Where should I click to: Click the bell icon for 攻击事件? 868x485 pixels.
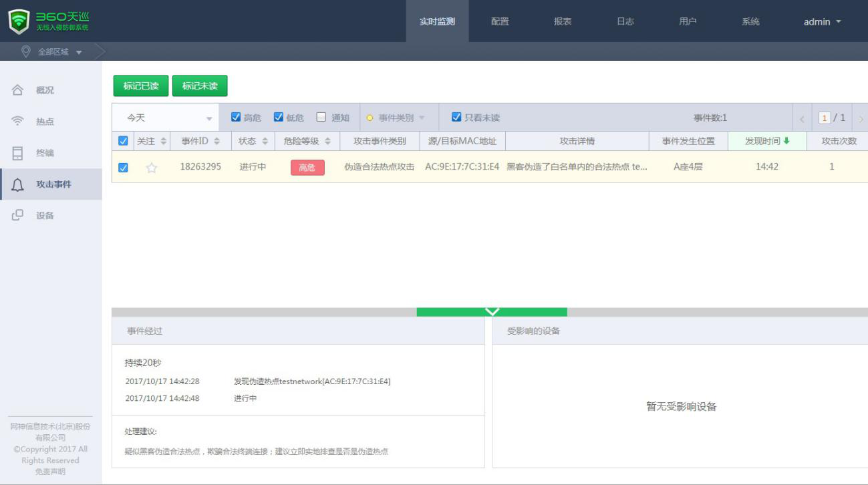[x=18, y=184]
